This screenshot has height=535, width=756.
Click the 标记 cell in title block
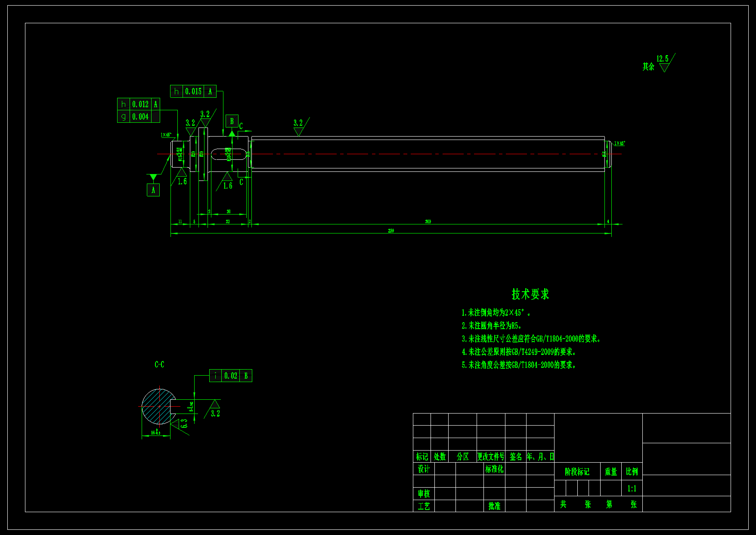(422, 457)
